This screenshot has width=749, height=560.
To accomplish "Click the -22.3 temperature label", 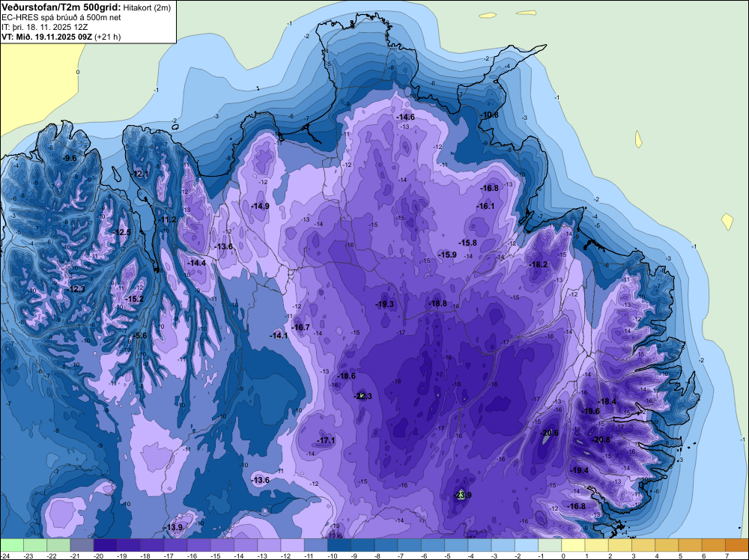I will (363, 396).
